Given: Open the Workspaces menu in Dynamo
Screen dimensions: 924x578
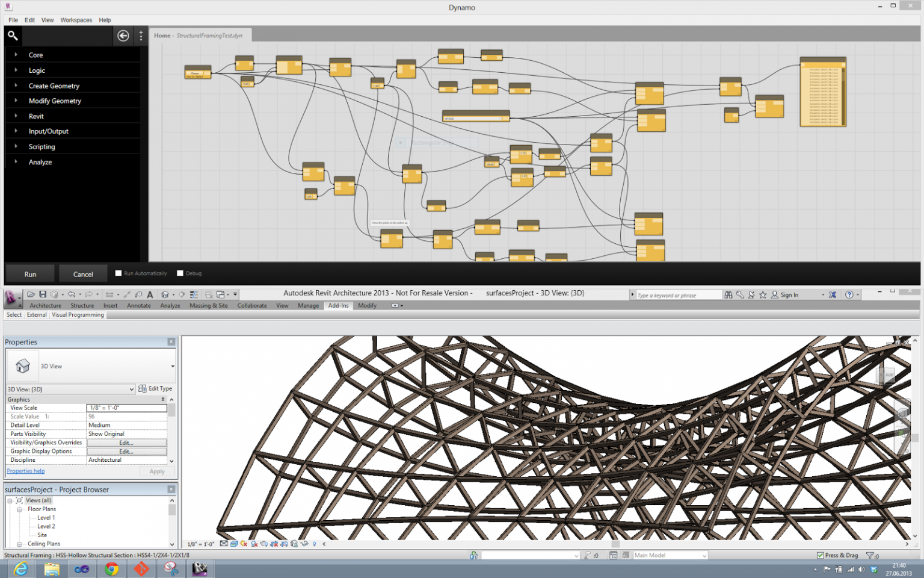Looking at the screenshot, I should (x=76, y=20).
